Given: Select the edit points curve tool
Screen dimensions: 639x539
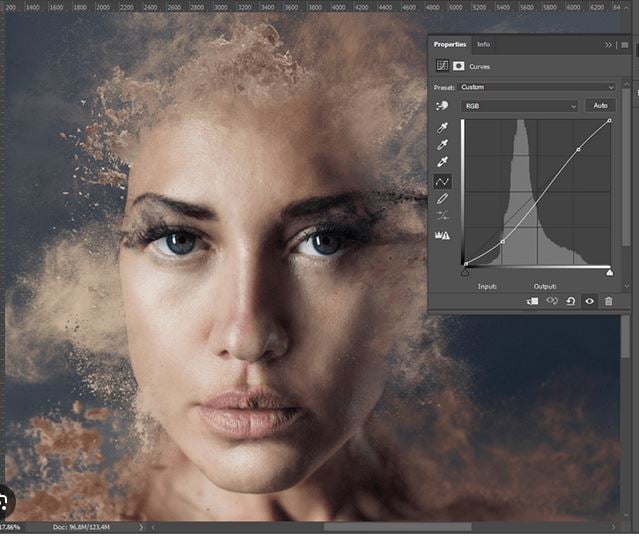Looking at the screenshot, I should pyautogui.click(x=442, y=181).
